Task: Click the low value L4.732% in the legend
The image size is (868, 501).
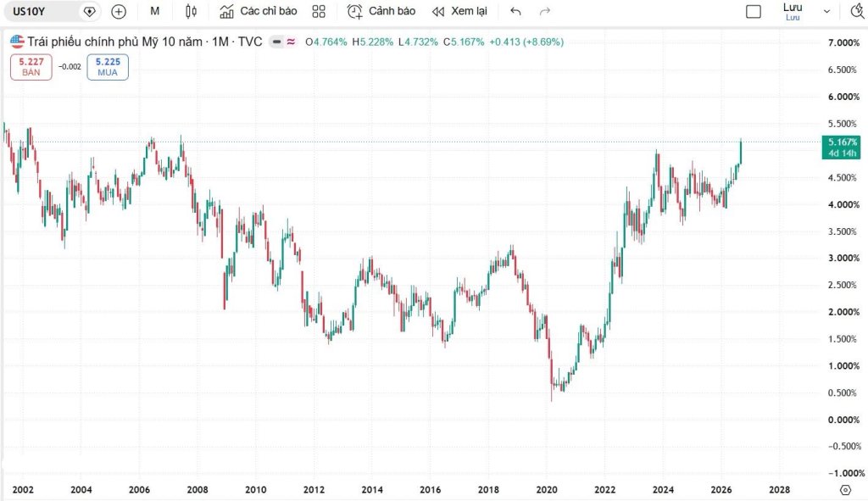Action: 418,42
